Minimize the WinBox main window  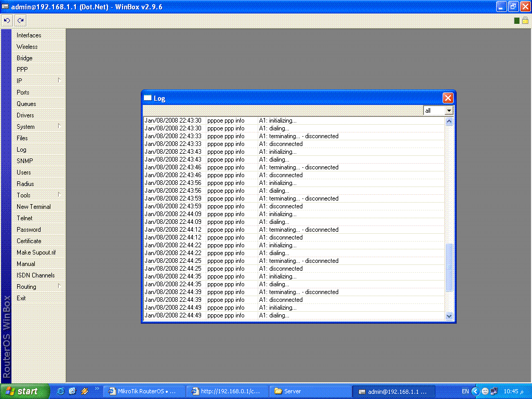coord(501,6)
